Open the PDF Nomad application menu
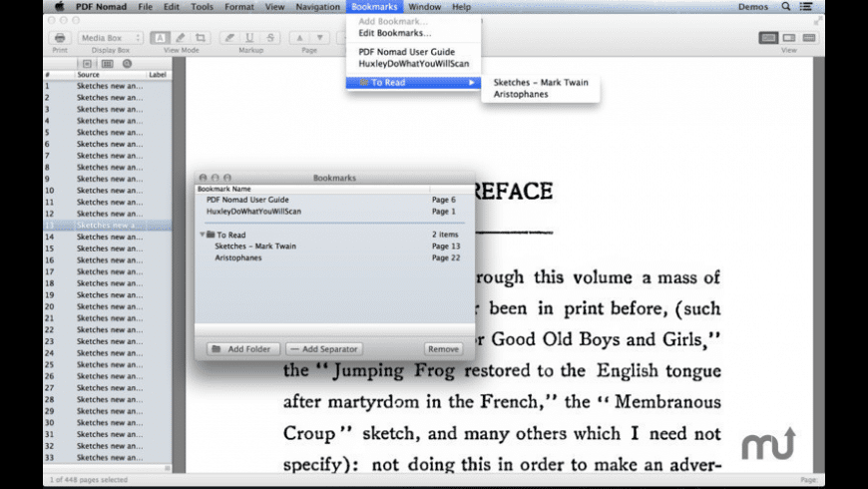Image resolution: width=868 pixels, height=489 pixels. [101, 7]
